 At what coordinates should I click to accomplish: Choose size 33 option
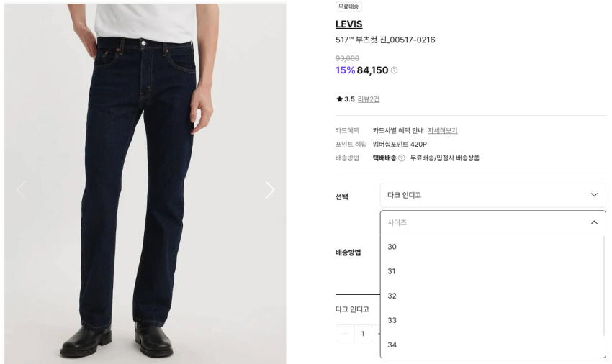coord(492,321)
